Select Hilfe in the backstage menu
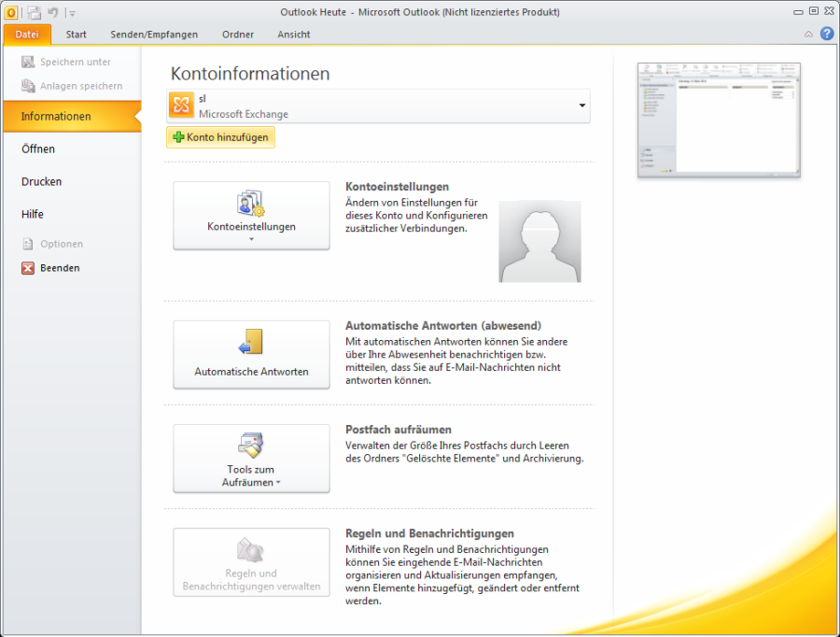Image resolution: width=840 pixels, height=637 pixels. (72, 215)
